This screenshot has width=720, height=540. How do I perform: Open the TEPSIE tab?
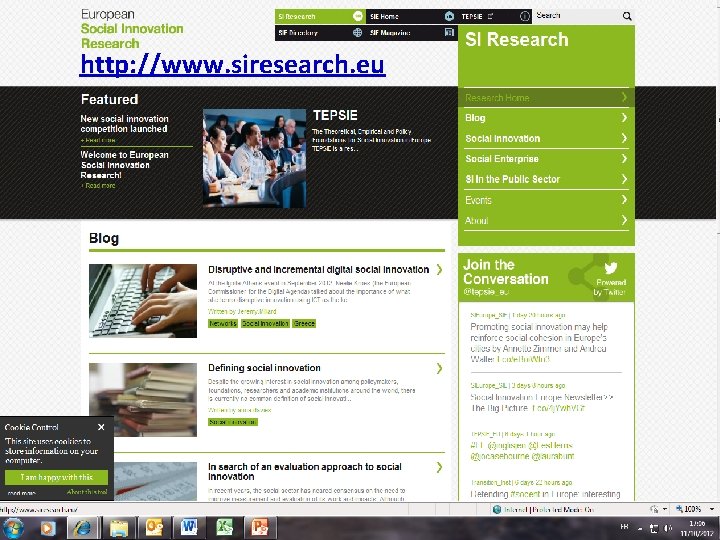pos(495,17)
